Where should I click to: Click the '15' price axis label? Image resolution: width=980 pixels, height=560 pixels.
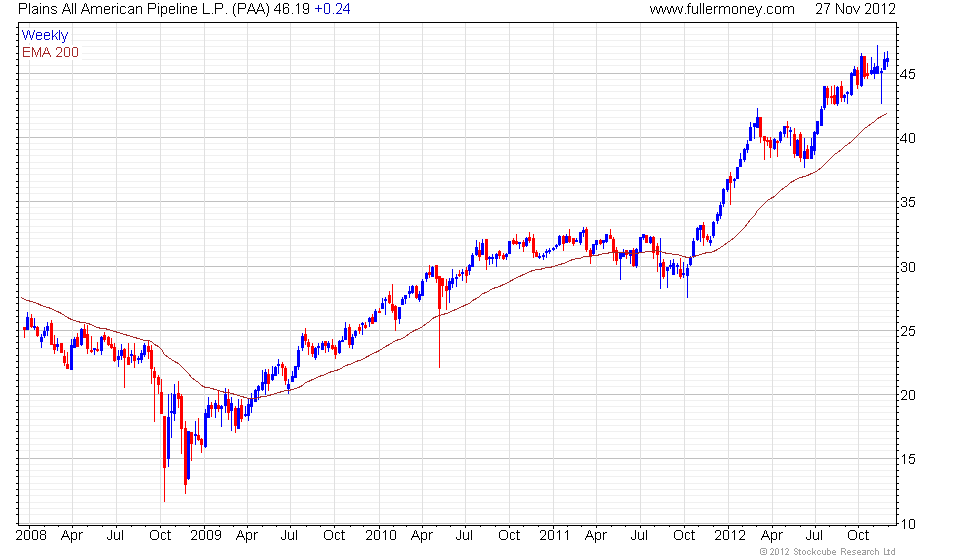[908, 459]
